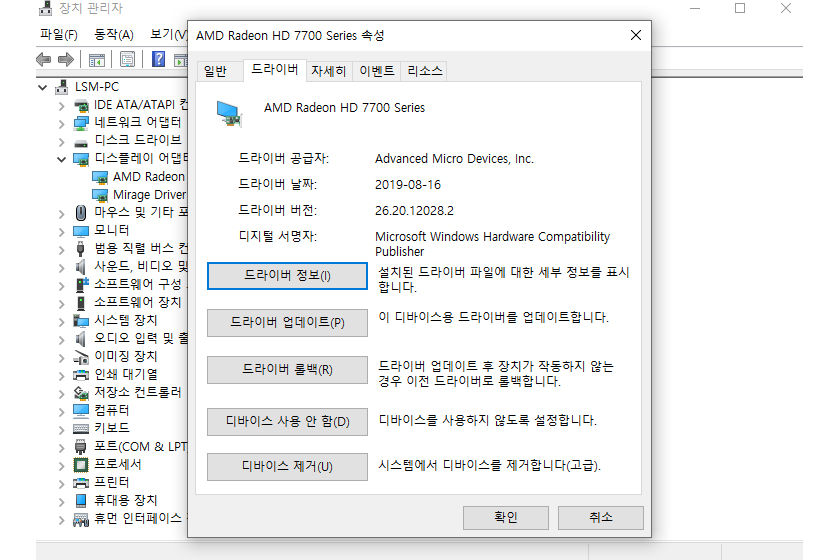
Task: Confirm with the 확인 button
Action: 506,518
